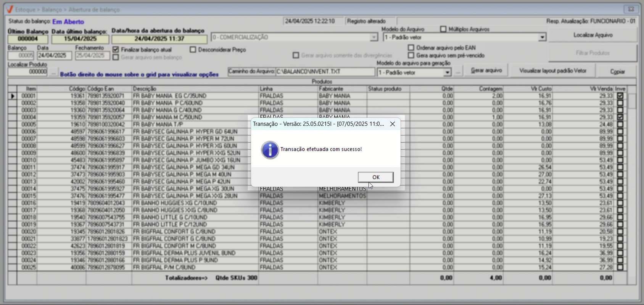The image size is (644, 305).
Task: Close the Transação dialog with X
Action: click(392, 124)
